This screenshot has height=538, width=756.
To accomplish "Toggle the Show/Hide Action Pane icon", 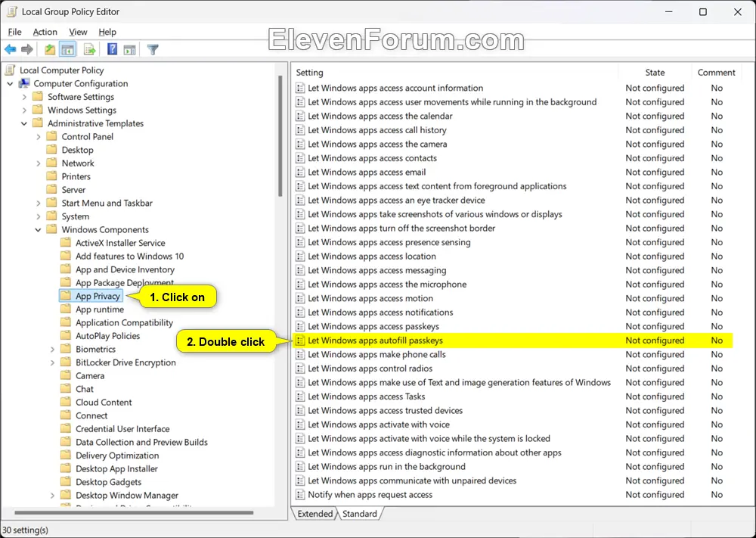I will (129, 49).
